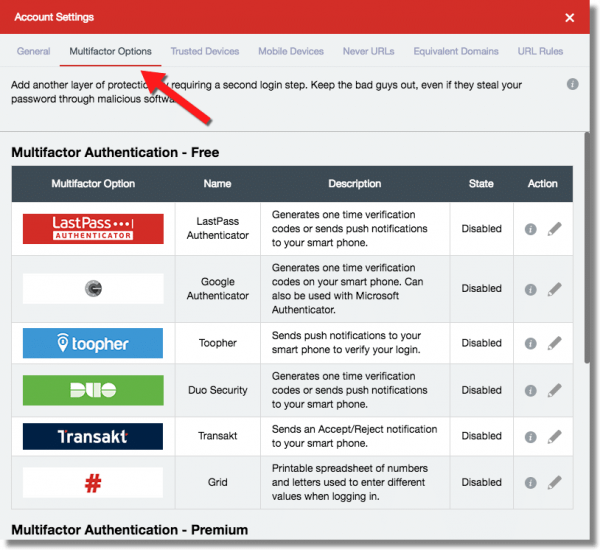Click the info icon in Transakt row

tap(530, 436)
